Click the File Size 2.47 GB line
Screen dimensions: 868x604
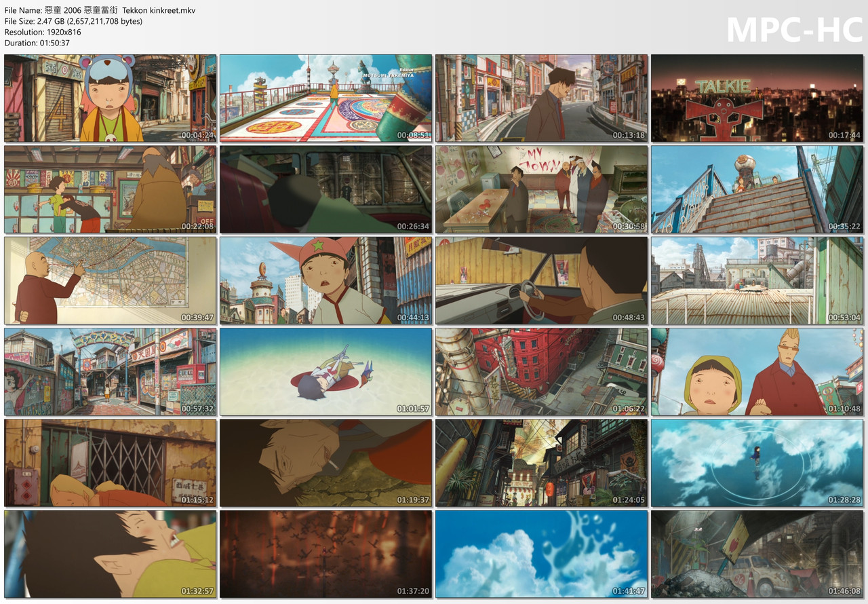click(73, 21)
